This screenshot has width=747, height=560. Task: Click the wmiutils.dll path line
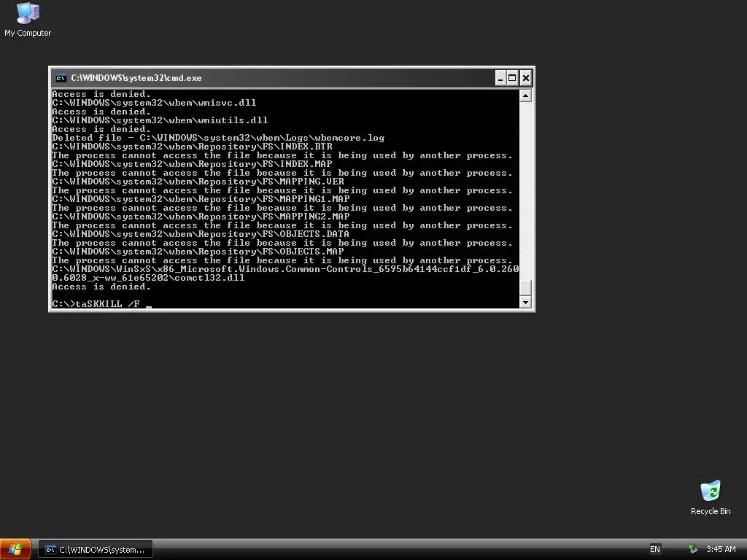click(x=160, y=120)
